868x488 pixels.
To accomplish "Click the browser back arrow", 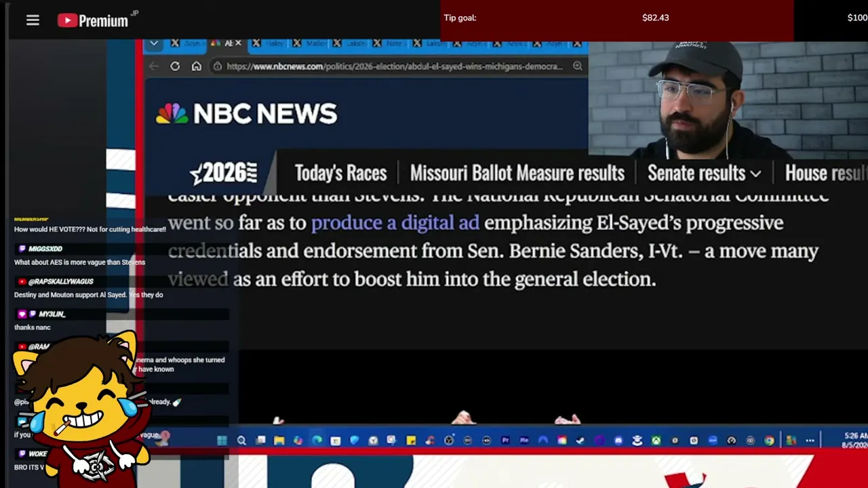I will [x=154, y=66].
